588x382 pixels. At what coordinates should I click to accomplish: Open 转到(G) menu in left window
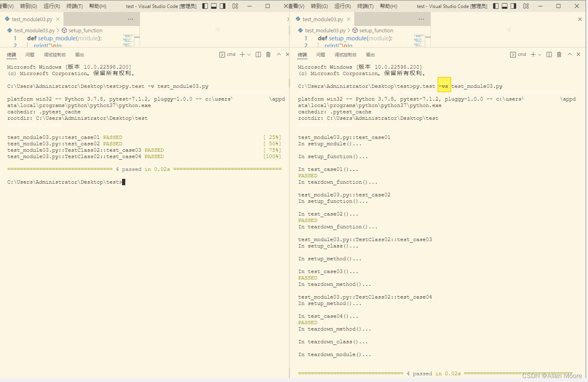tap(29, 6)
